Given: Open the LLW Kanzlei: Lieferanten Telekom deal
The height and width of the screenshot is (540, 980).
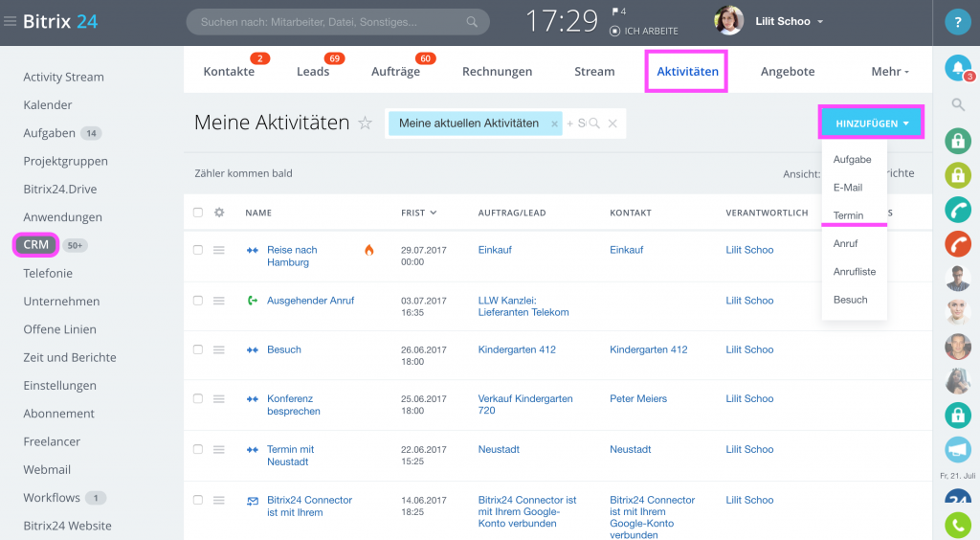Looking at the screenshot, I should [x=523, y=306].
